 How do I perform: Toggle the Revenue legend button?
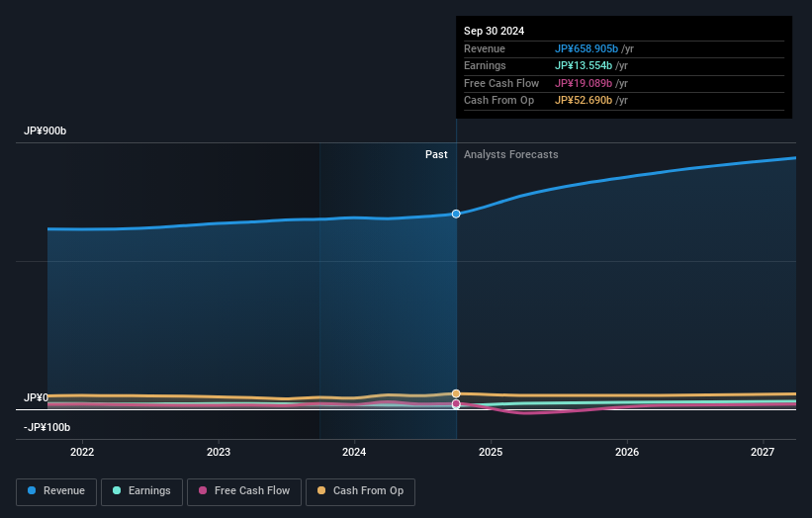click(x=56, y=491)
